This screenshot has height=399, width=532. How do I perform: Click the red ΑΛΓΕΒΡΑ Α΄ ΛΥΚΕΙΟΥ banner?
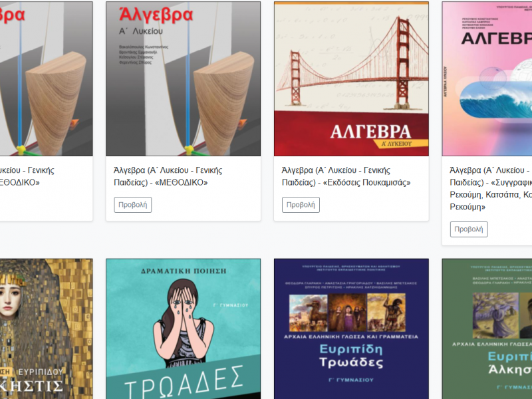click(x=351, y=133)
